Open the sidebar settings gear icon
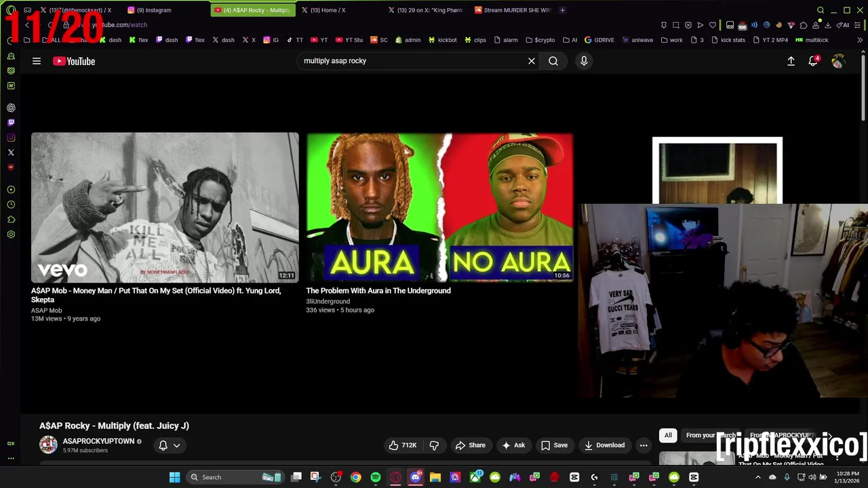The height and width of the screenshot is (488, 868). click(x=11, y=235)
